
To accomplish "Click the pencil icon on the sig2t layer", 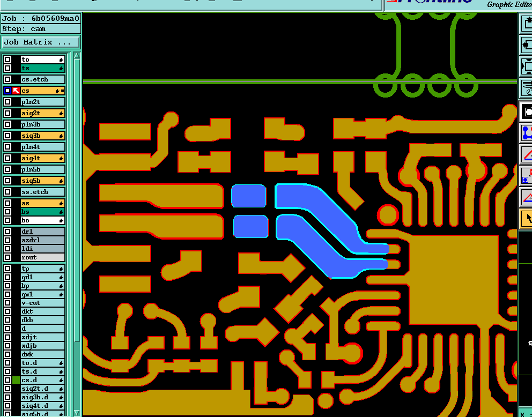I will click(x=61, y=113).
